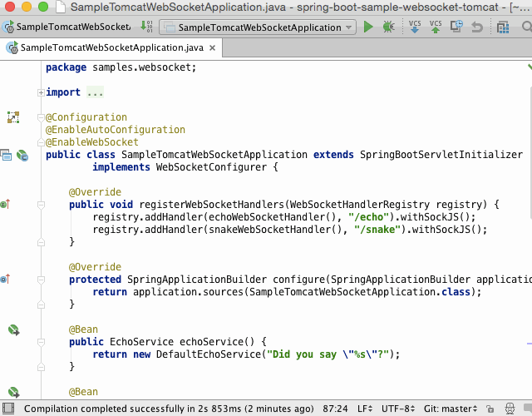The image size is (532, 416).
Task: Close SampleTomcatWebSocketApplication.java tab
Action: pyautogui.click(x=213, y=48)
